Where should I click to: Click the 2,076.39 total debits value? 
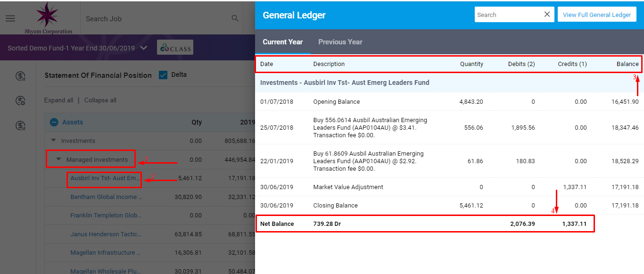pos(522,224)
